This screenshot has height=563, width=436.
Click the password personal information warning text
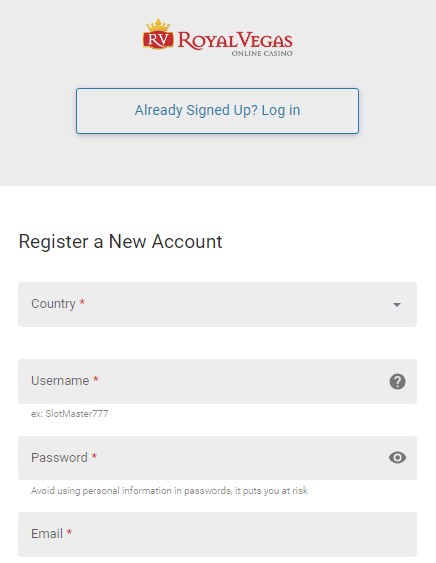pos(169,490)
